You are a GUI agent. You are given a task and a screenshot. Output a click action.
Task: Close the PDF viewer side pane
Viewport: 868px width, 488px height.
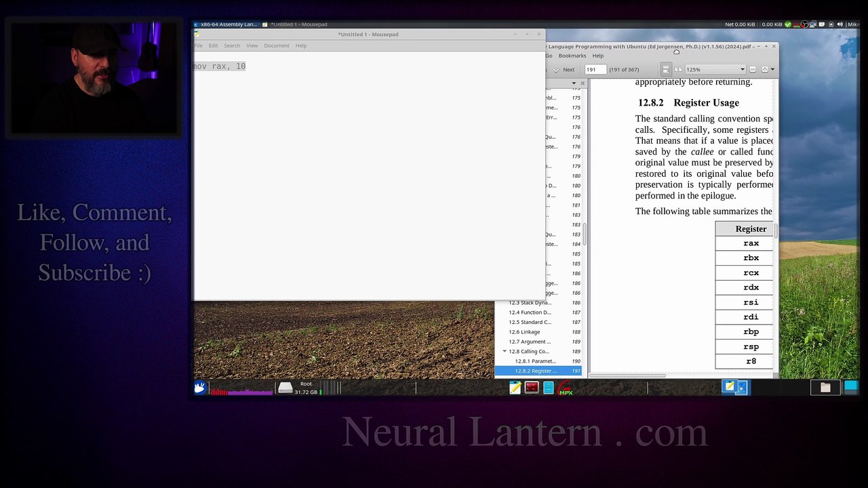point(583,83)
